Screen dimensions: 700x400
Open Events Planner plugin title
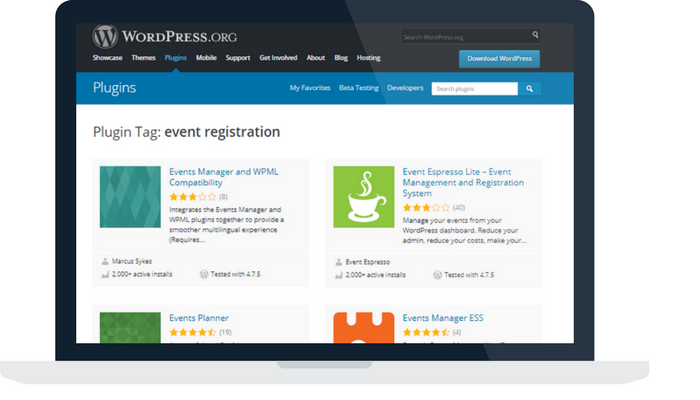199,318
